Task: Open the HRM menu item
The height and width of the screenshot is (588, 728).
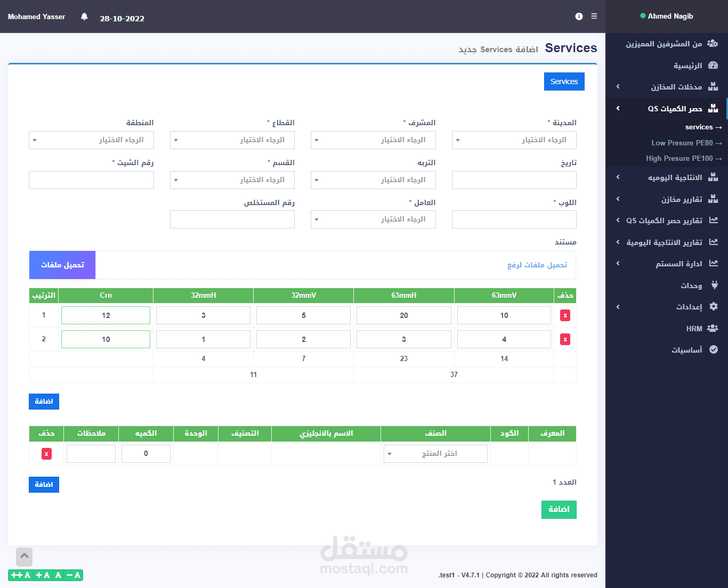Action: click(x=694, y=329)
